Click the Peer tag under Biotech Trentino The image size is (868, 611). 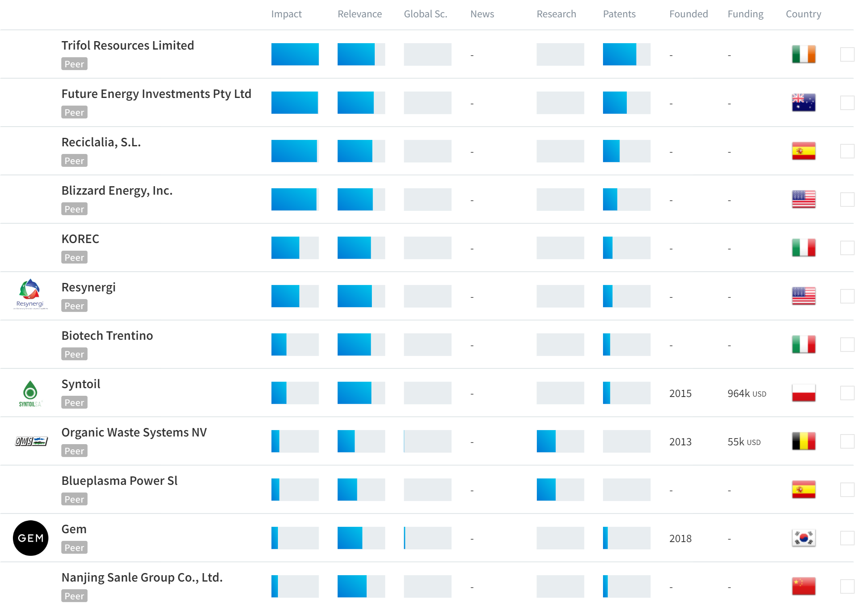pos(74,354)
